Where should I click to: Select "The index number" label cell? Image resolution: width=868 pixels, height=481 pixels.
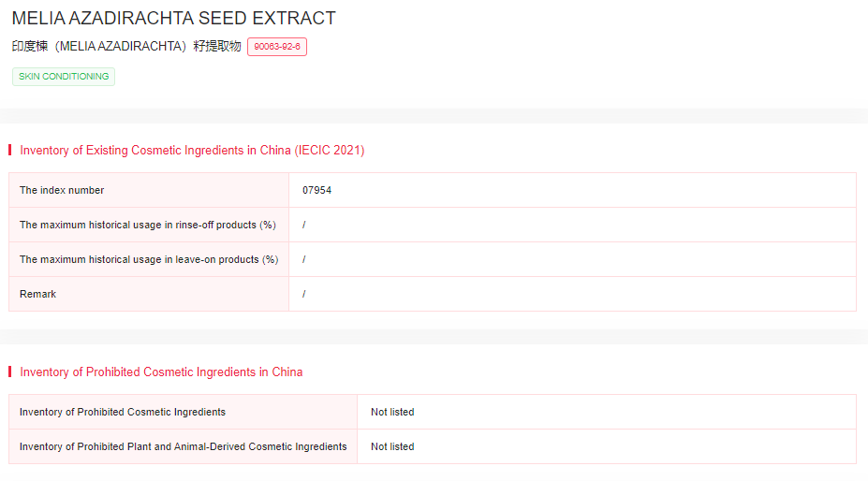pyautogui.click(x=62, y=191)
